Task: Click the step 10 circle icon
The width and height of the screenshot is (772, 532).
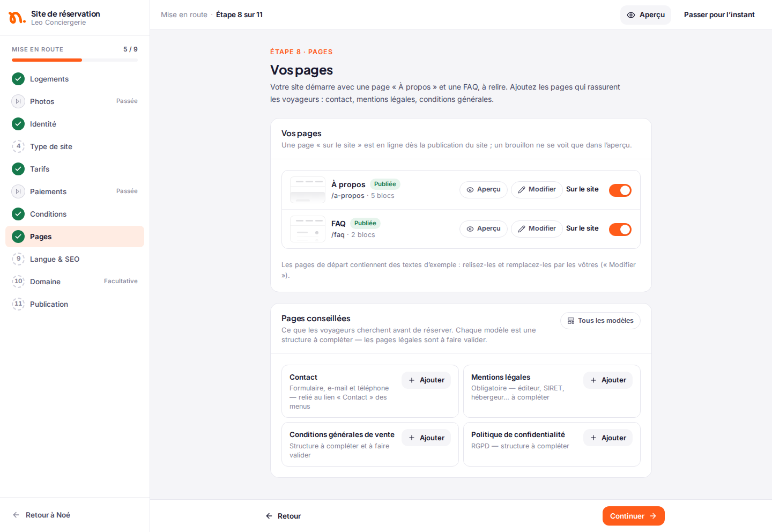Action: [18, 282]
